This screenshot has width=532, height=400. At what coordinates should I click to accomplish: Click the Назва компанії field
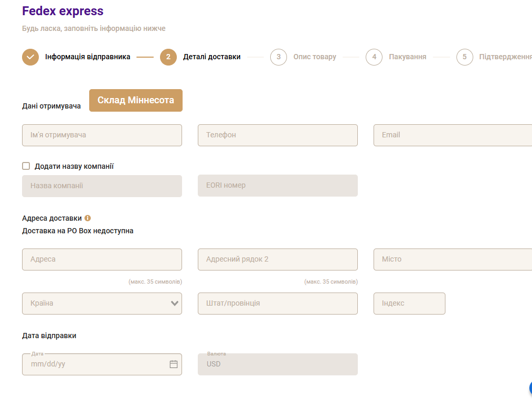(x=102, y=186)
